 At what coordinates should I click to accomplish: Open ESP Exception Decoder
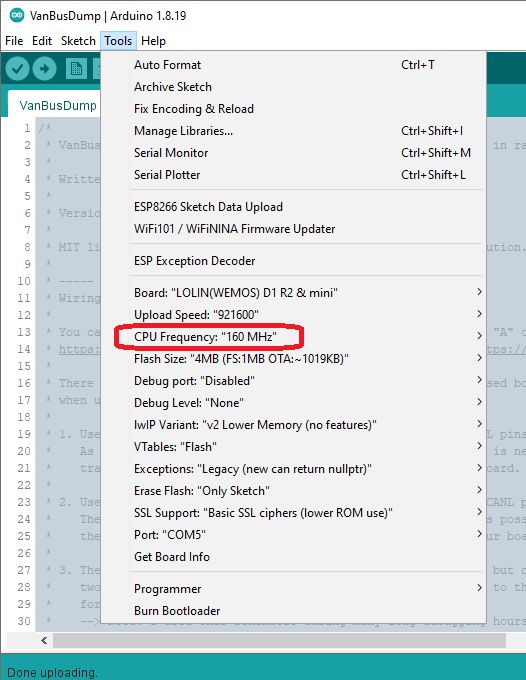pyautogui.click(x=293, y=261)
